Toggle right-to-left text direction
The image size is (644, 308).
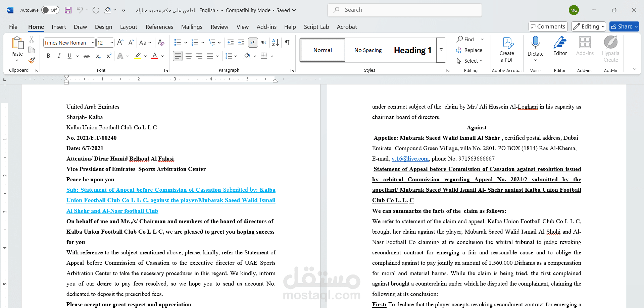pos(264,43)
